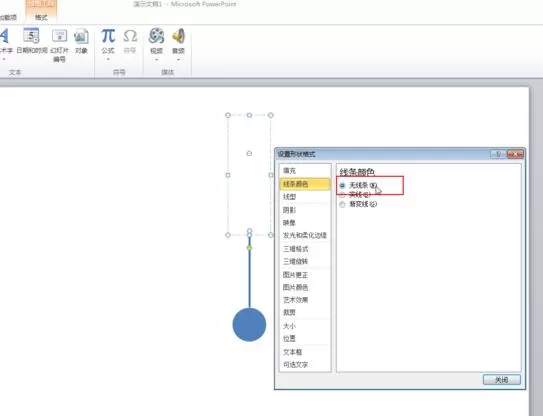
Task: Click the Equation (公式) pi icon
Action: tap(108, 36)
